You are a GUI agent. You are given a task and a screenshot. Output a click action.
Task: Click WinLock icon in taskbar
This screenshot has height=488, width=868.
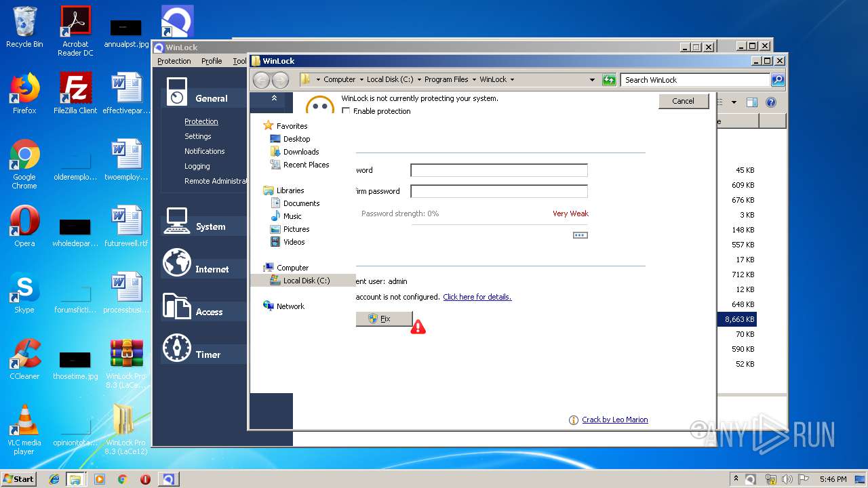point(168,479)
